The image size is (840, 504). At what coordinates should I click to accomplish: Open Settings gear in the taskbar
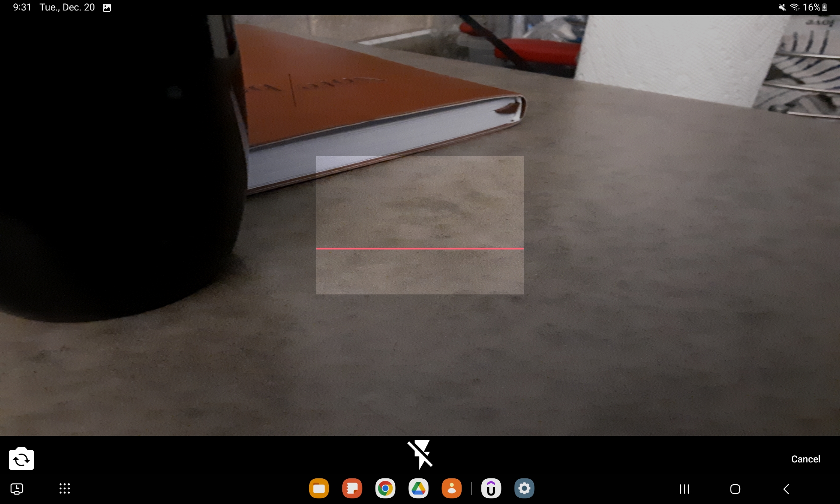[x=524, y=488]
